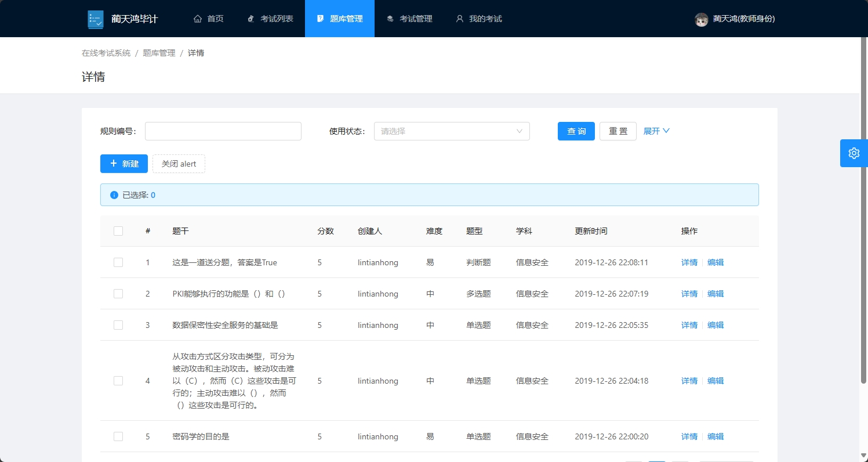Open 详情 for row 2 PKI question
The image size is (868, 462).
click(x=689, y=294)
